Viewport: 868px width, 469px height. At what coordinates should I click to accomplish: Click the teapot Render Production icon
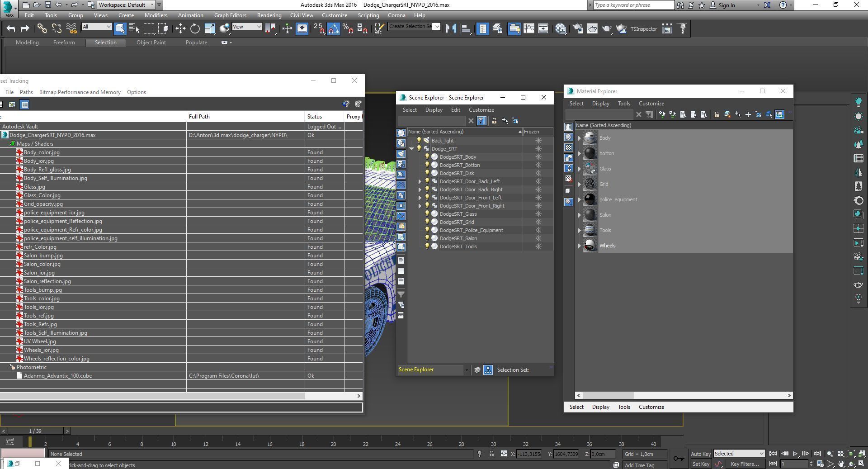[606, 28]
